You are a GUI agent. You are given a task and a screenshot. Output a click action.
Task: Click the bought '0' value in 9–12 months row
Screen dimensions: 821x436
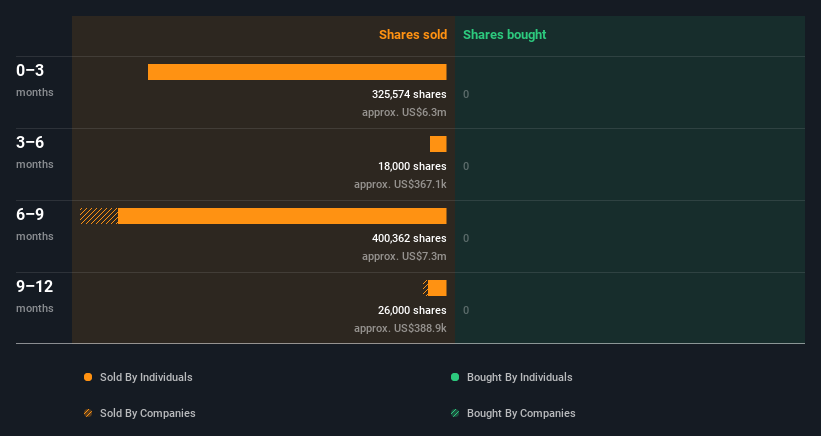[x=466, y=310]
